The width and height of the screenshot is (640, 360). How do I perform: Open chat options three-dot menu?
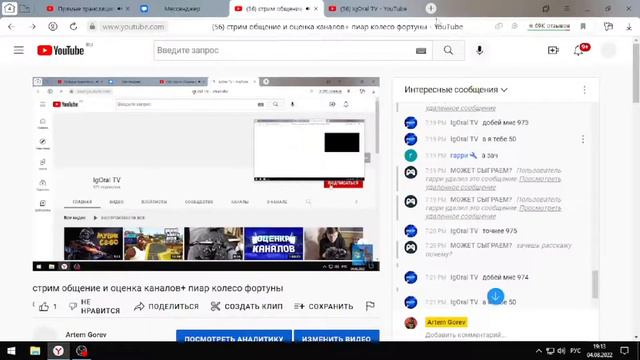coord(584,90)
